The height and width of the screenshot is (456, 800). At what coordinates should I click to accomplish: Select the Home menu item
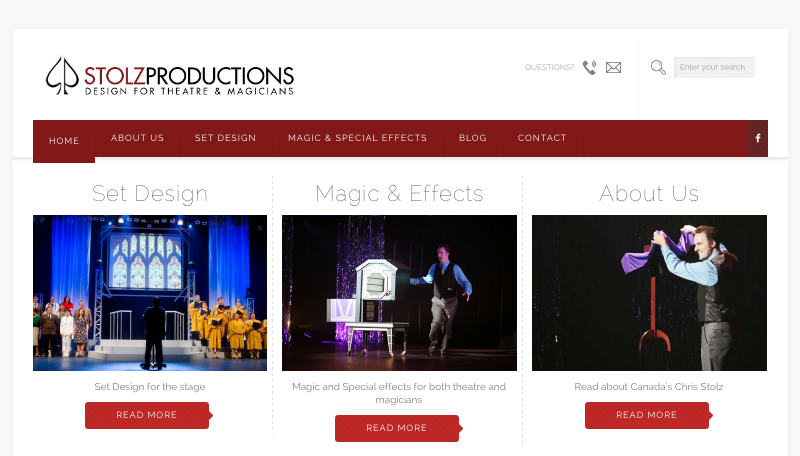(64, 141)
